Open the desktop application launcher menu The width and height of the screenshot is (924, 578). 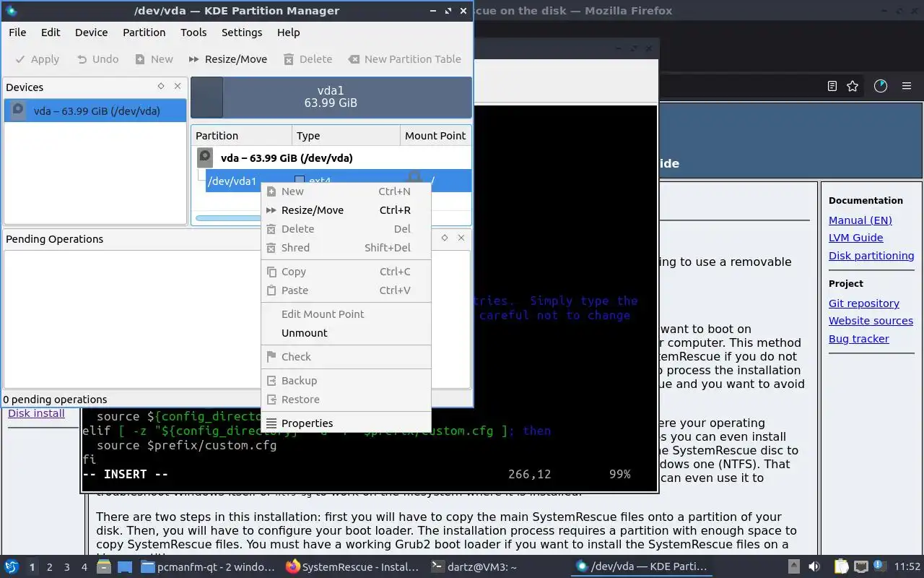coord(11,567)
